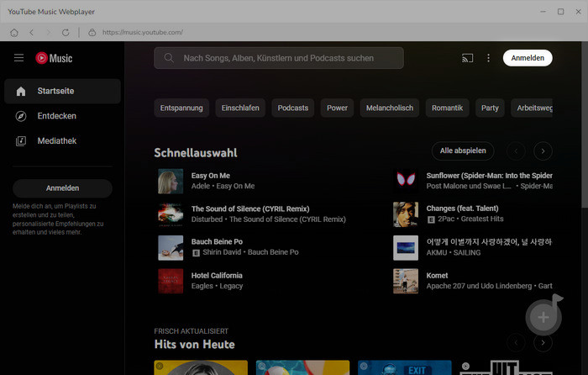
Task: Select the Melancholisch mood chip
Action: click(390, 108)
